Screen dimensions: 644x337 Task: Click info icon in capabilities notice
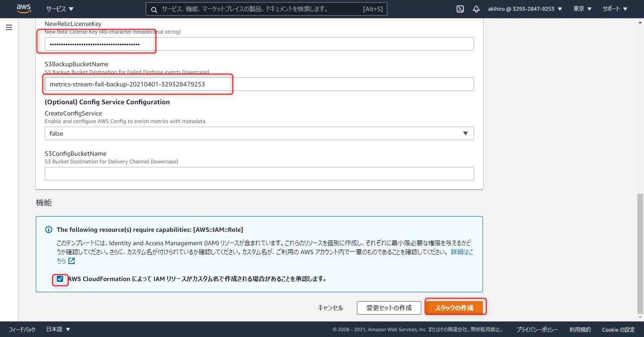(x=49, y=230)
